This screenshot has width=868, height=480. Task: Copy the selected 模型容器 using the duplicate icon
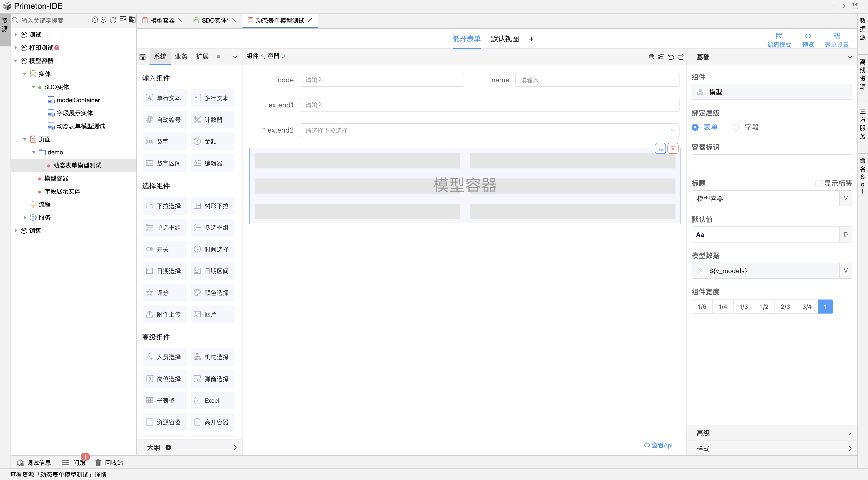coord(660,148)
